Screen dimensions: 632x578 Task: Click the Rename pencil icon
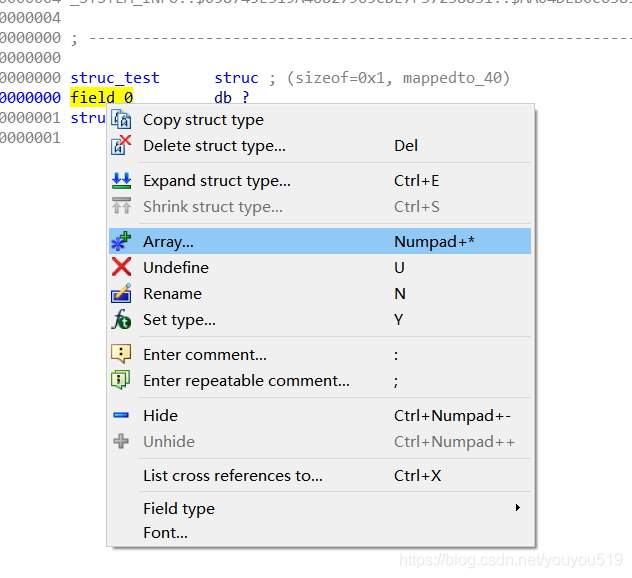tap(121, 293)
